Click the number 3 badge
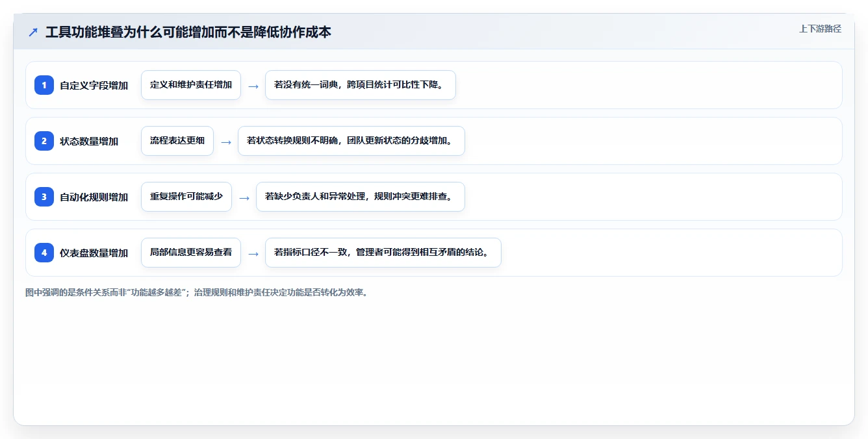Viewport: 868px width, 439px height. tap(44, 197)
